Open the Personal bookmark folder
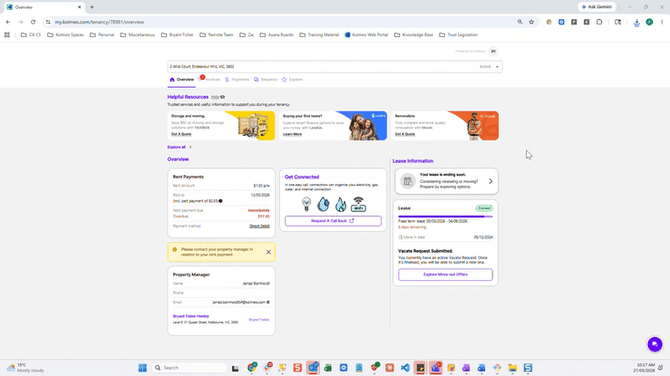The image size is (670, 376). (102, 35)
